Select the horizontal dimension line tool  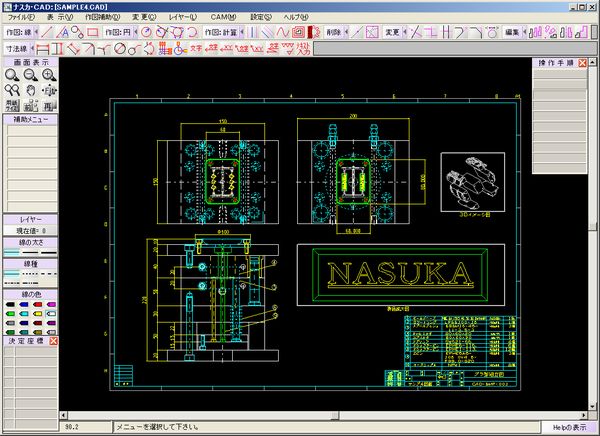[42, 49]
